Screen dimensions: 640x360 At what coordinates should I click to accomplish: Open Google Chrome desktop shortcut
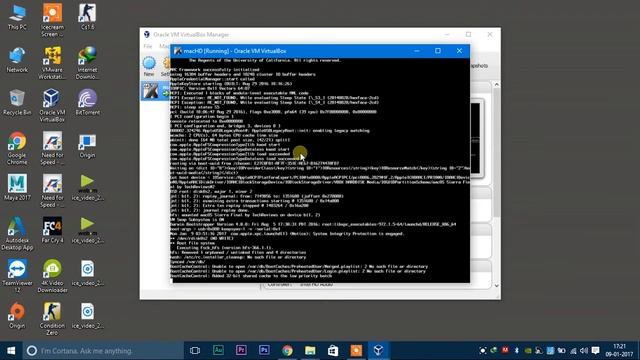pos(17,148)
